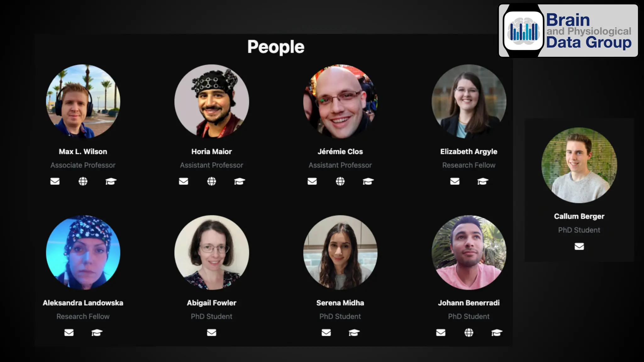Select Callum Berger's profile photo
Image resolution: width=644 pixels, height=362 pixels.
click(579, 165)
